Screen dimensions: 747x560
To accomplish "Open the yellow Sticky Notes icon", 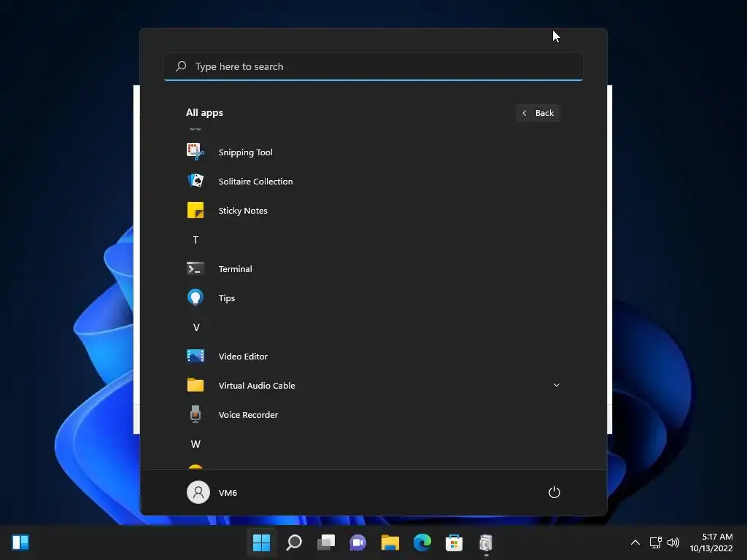I will [x=196, y=210].
